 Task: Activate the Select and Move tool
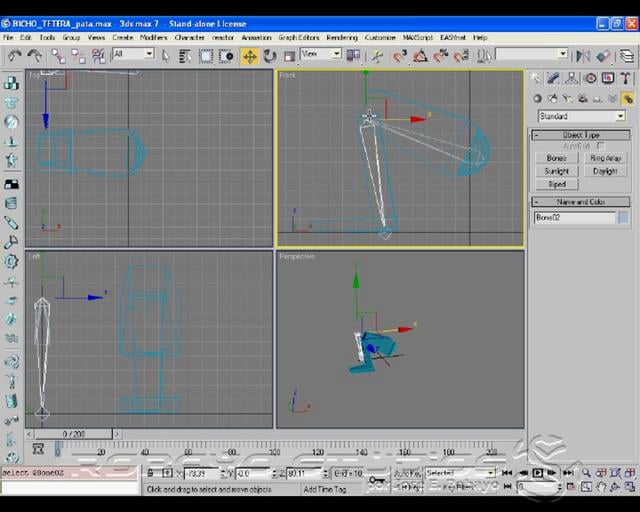tap(249, 56)
